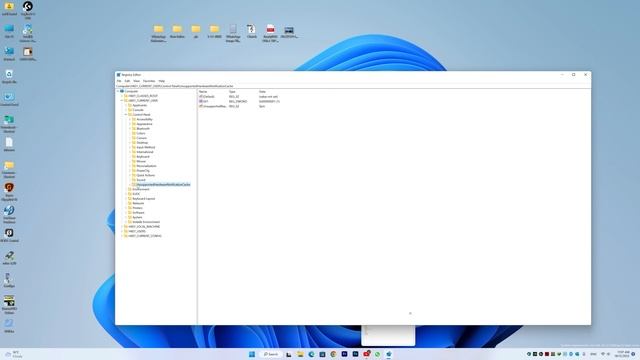Collapse the HKEY_CURRENT_USER hive
640x360 pixels.
122,100
